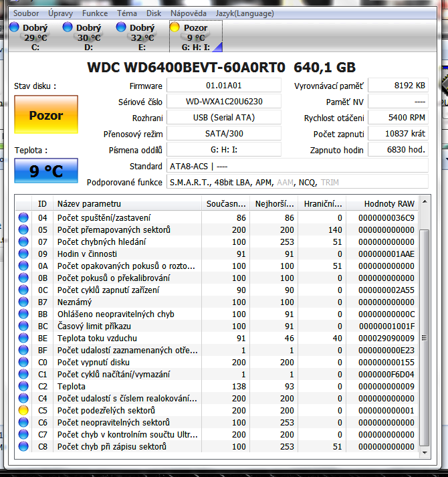Open the Funkce menu

point(95,13)
